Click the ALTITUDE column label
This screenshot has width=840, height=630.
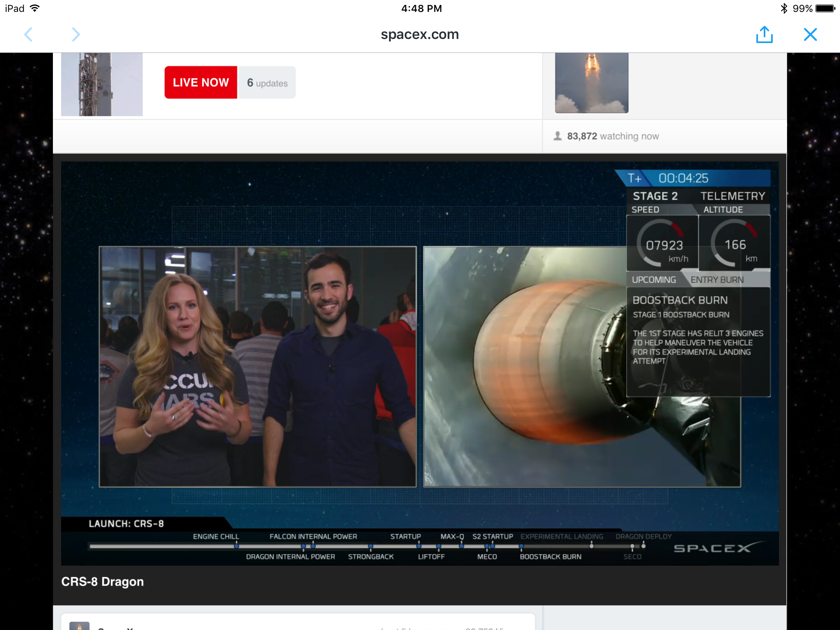pos(723,210)
